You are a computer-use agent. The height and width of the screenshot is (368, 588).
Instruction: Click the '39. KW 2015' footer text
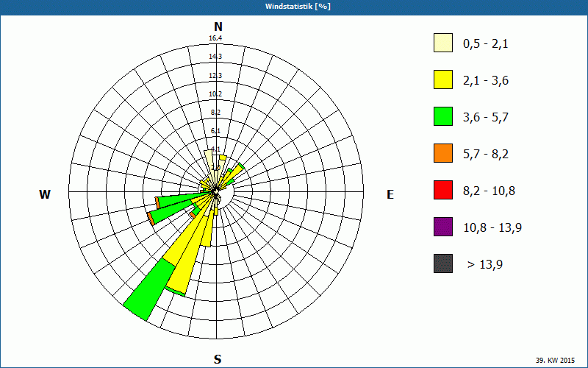(x=555, y=360)
